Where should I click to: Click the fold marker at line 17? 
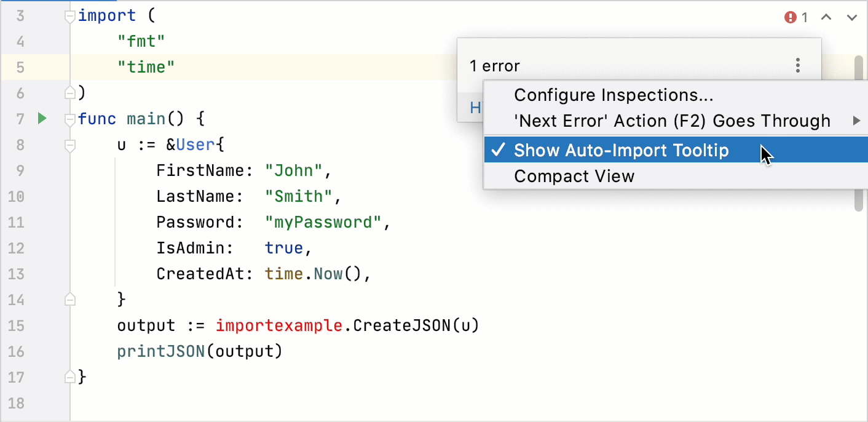tap(69, 376)
